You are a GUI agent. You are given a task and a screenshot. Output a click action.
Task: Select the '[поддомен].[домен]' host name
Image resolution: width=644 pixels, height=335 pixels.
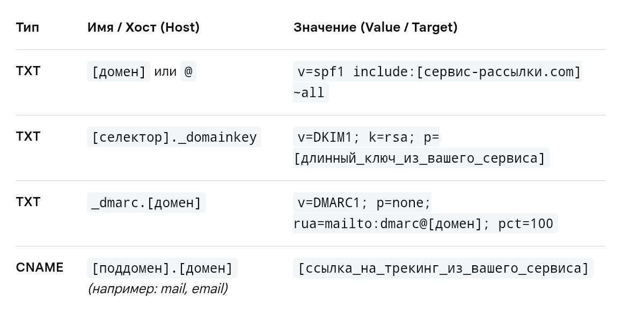click(162, 268)
